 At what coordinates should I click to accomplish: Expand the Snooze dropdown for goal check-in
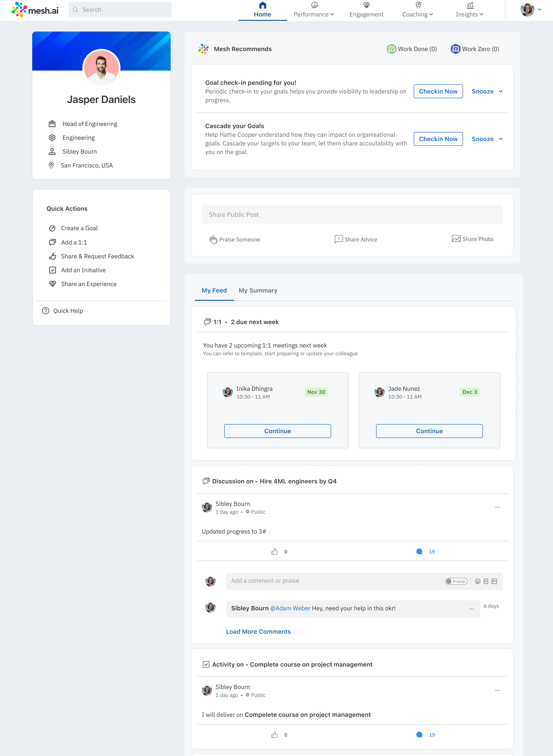(x=487, y=91)
